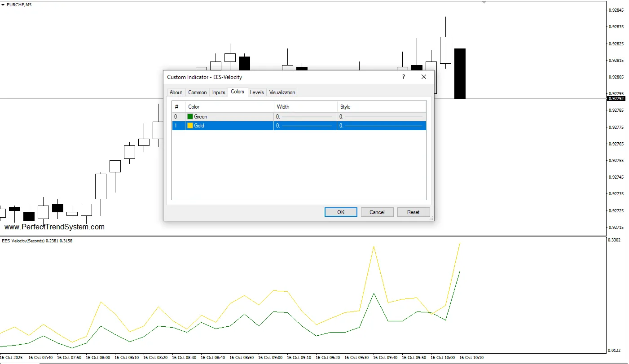Click the Cancel button
The height and width of the screenshot is (364, 629).
(377, 212)
